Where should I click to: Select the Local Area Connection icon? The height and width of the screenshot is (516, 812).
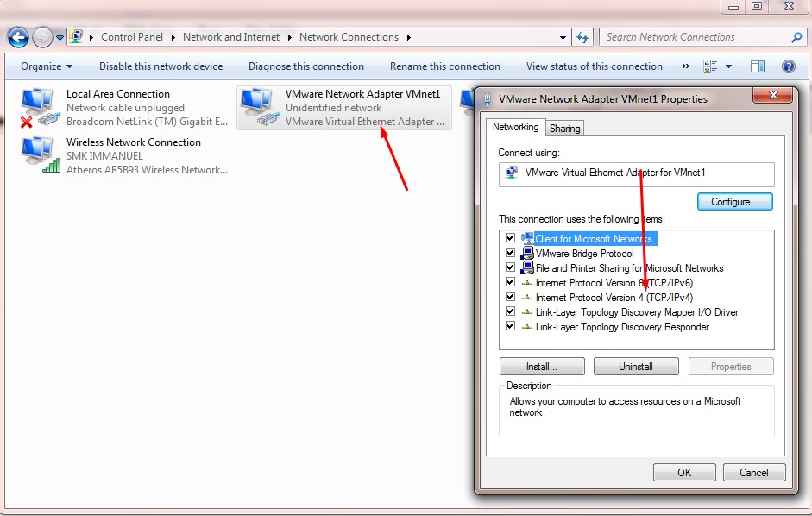coord(40,107)
